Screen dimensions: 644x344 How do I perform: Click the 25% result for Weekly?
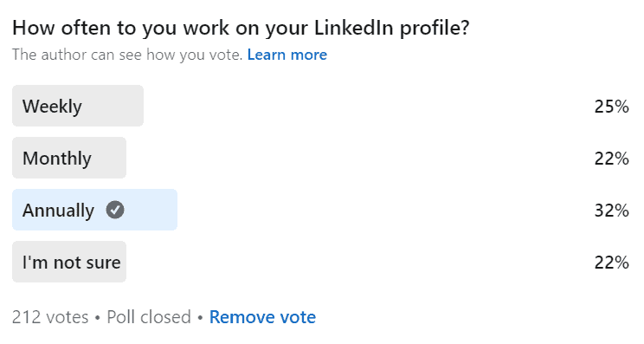pos(611,107)
